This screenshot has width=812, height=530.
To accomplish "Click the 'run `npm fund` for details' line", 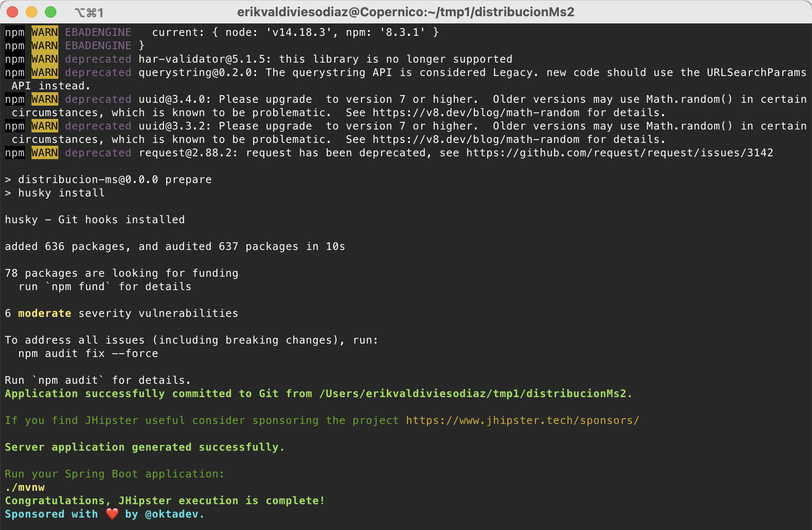I will coord(105,287).
